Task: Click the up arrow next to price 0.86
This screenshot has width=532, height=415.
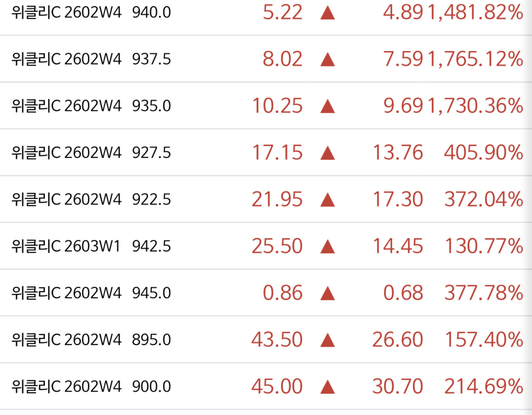Action: click(327, 293)
